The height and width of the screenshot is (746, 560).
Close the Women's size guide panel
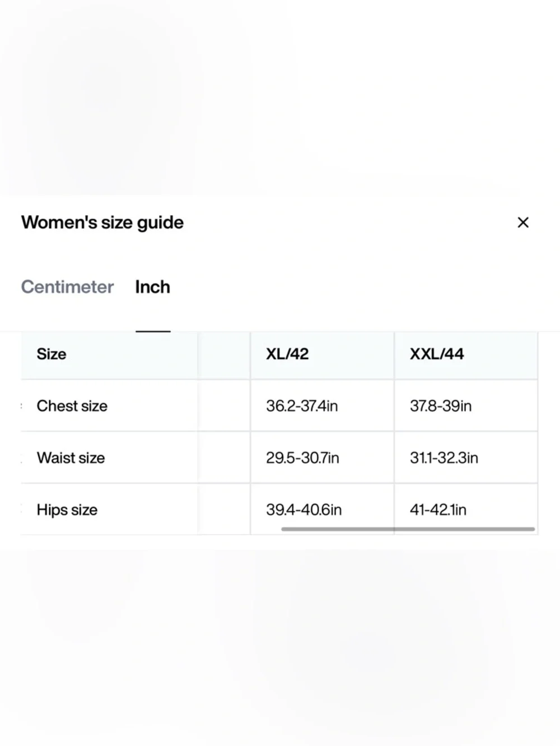coord(523,222)
